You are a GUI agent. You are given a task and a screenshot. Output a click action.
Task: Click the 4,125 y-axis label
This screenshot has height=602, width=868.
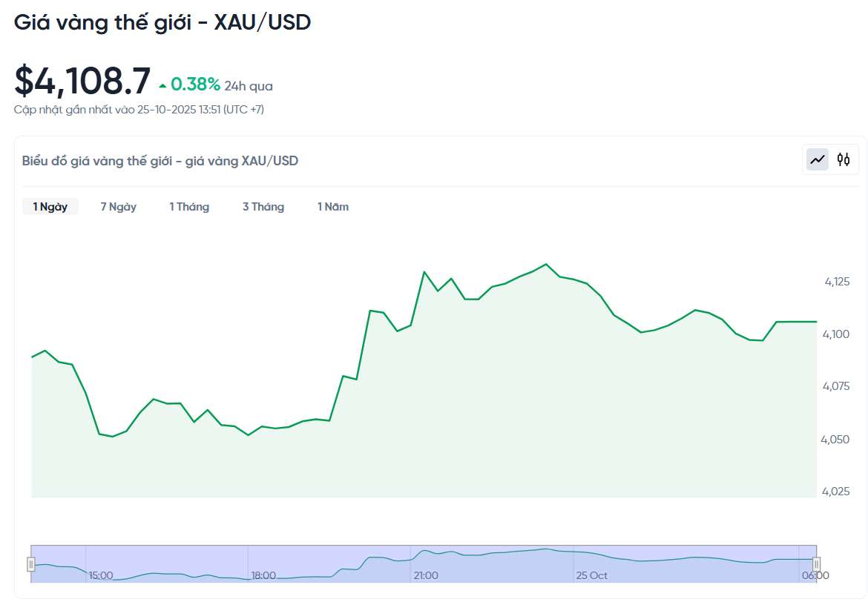837,282
